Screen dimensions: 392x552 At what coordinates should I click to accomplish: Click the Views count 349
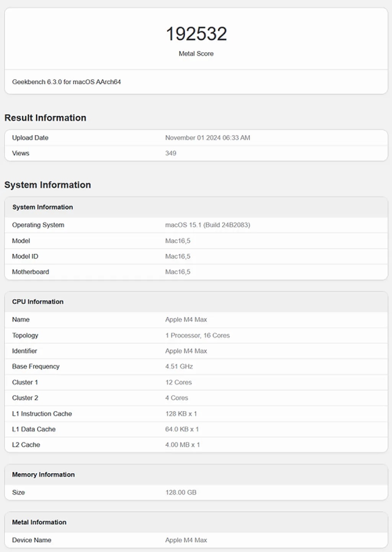(171, 153)
